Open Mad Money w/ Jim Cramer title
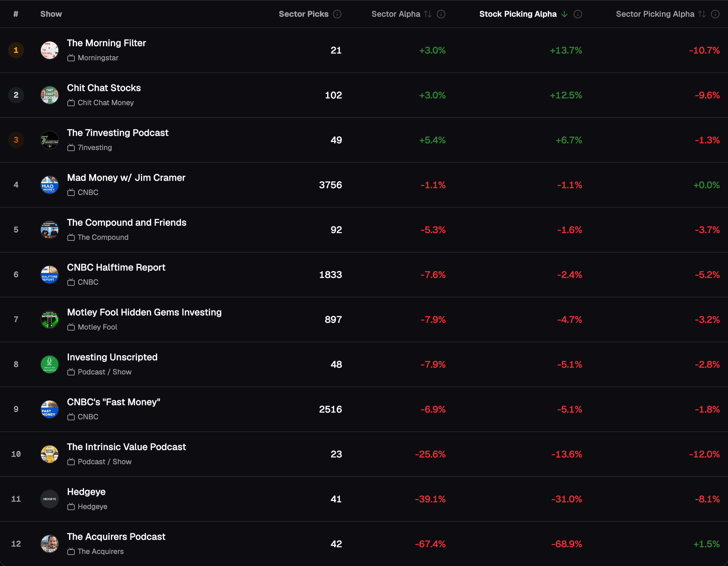728x566 pixels. coord(126,178)
